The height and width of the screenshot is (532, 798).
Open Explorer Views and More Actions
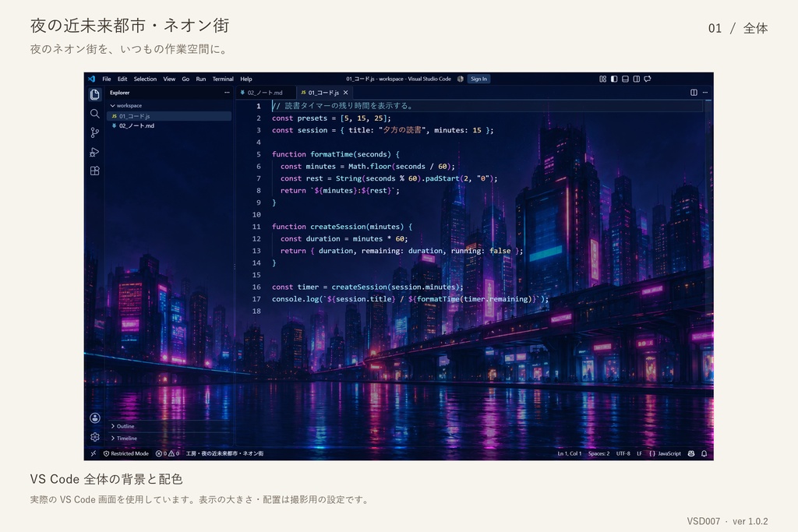click(227, 93)
